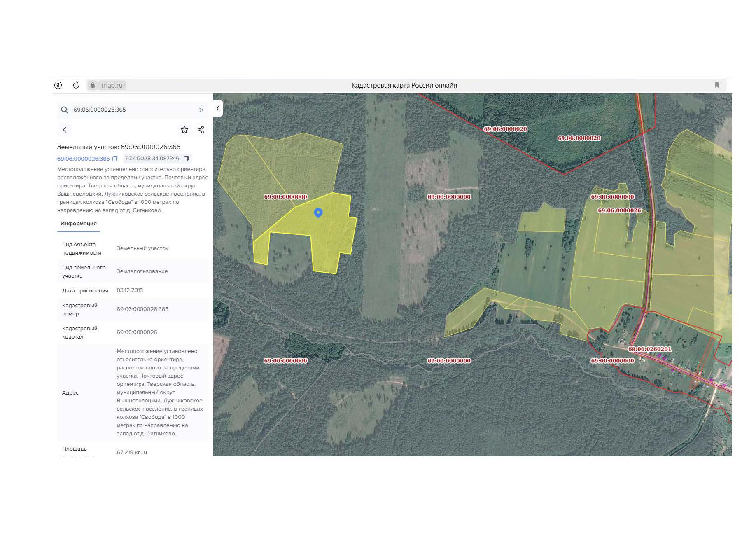The height and width of the screenshot is (535, 756).
Task: Click the Кадастровая карта России онлайн page title
Action: tap(404, 85)
